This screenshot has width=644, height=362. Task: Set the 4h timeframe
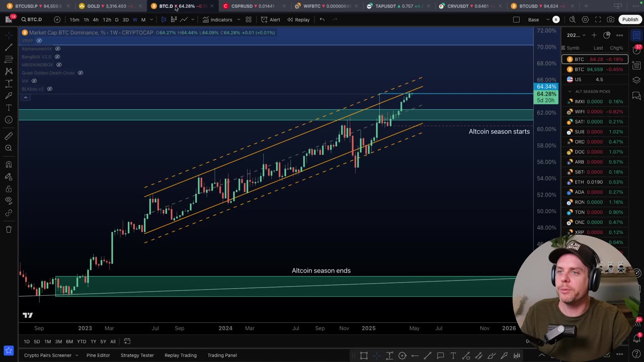(96, 20)
